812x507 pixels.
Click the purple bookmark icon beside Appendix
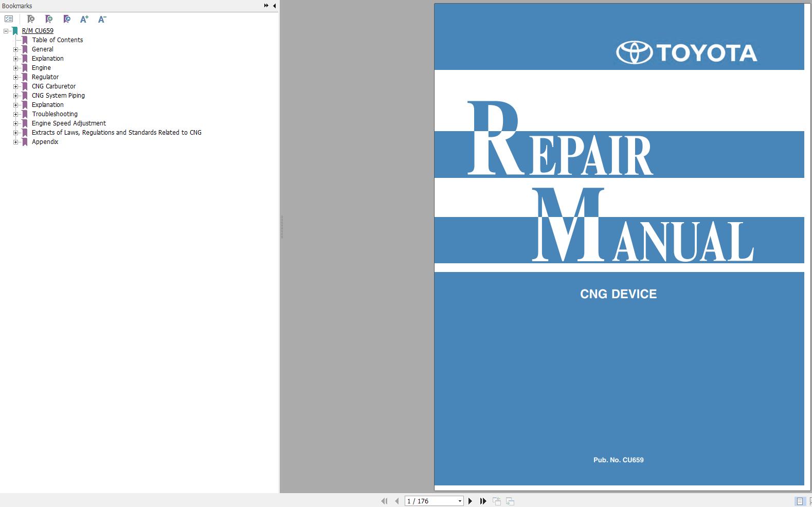[25, 142]
